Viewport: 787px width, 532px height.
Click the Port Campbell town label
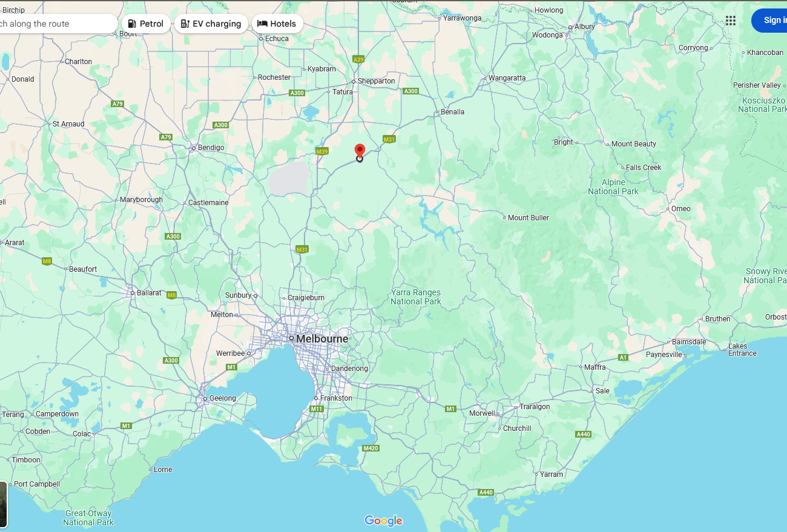tap(37, 484)
